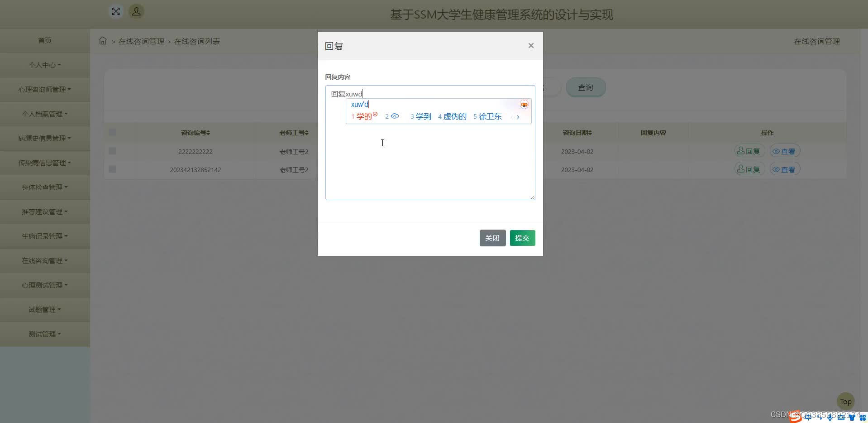868x423 pixels.
Task: Choose IME candidate 3 学到
Action: (420, 116)
